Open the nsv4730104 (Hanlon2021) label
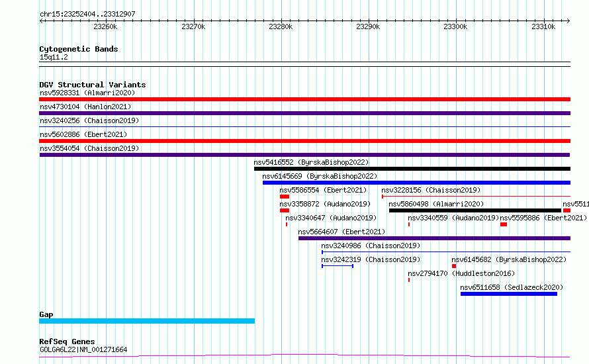 click(85, 107)
